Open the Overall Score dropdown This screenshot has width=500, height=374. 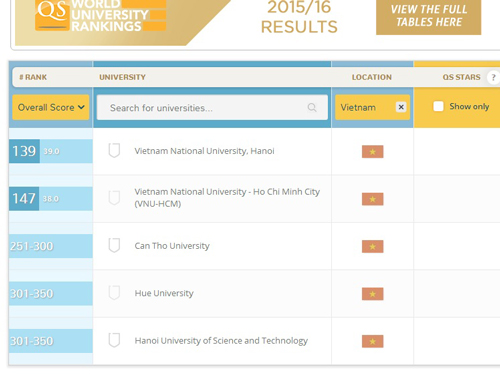[x=51, y=107]
